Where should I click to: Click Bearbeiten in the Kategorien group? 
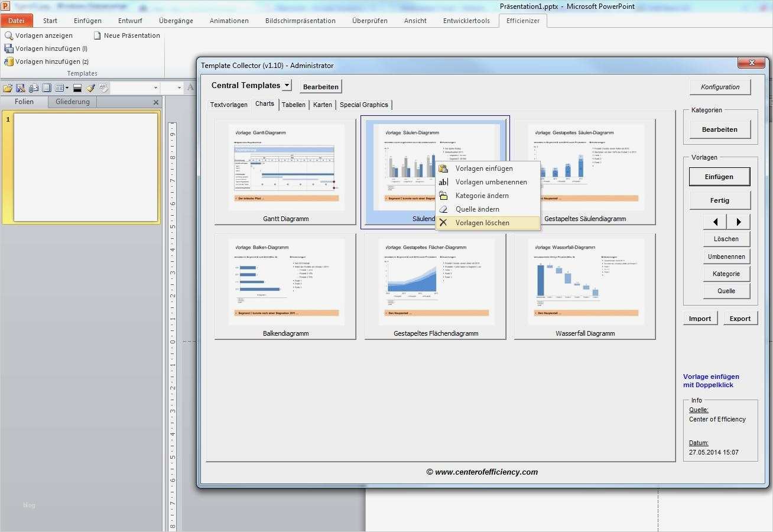coord(720,129)
